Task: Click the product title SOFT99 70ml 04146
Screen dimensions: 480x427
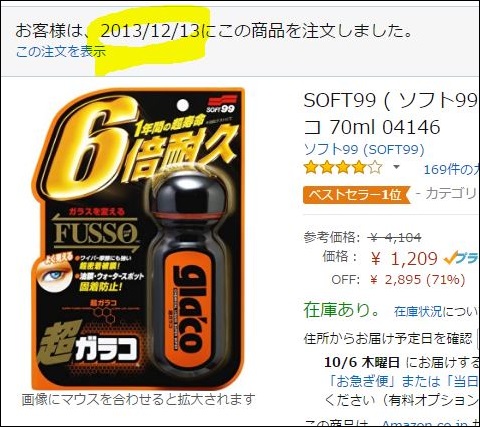Action: point(391,113)
